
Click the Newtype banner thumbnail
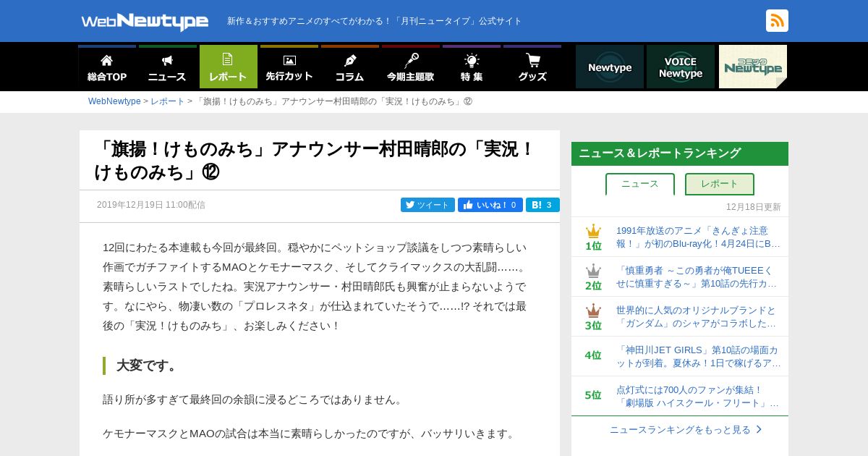click(610, 67)
